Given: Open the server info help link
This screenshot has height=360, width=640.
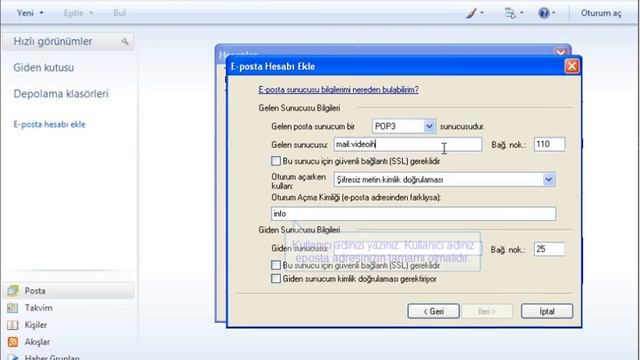Looking at the screenshot, I should [x=338, y=90].
